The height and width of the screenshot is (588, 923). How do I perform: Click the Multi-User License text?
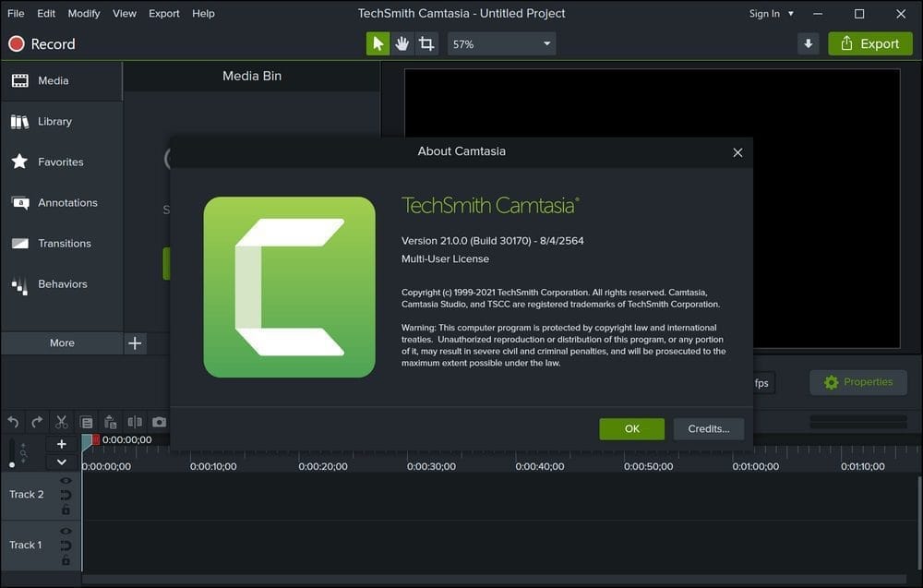(x=445, y=259)
